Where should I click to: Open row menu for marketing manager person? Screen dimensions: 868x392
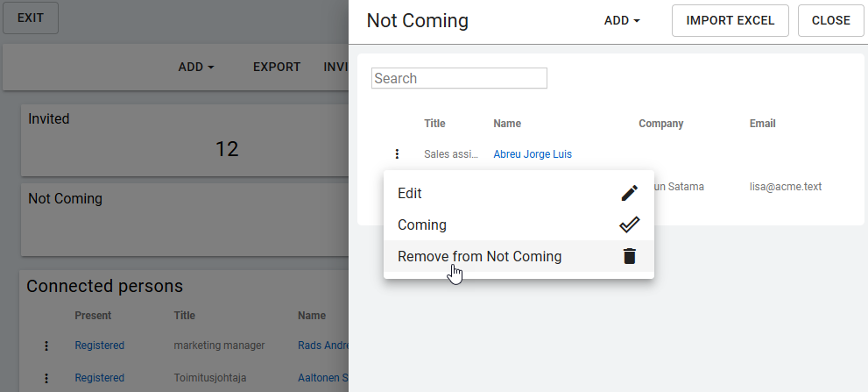46,346
